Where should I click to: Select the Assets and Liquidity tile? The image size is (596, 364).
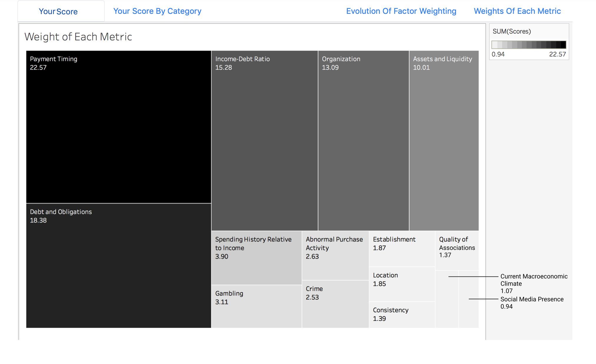444,141
